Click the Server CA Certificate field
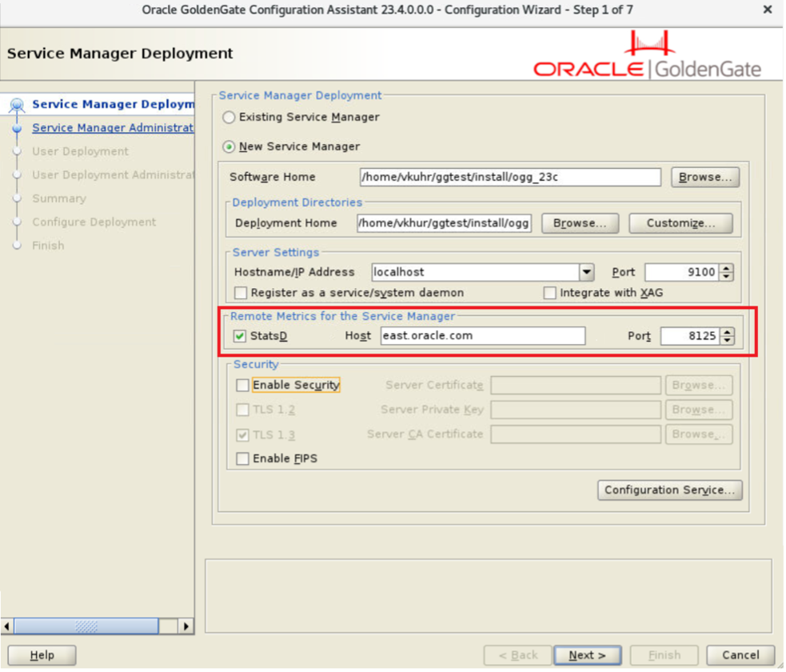786x672 pixels. click(576, 434)
